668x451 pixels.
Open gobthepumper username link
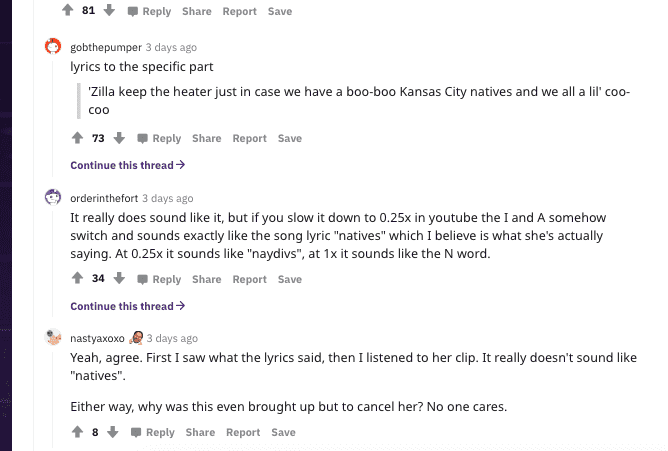tap(105, 47)
